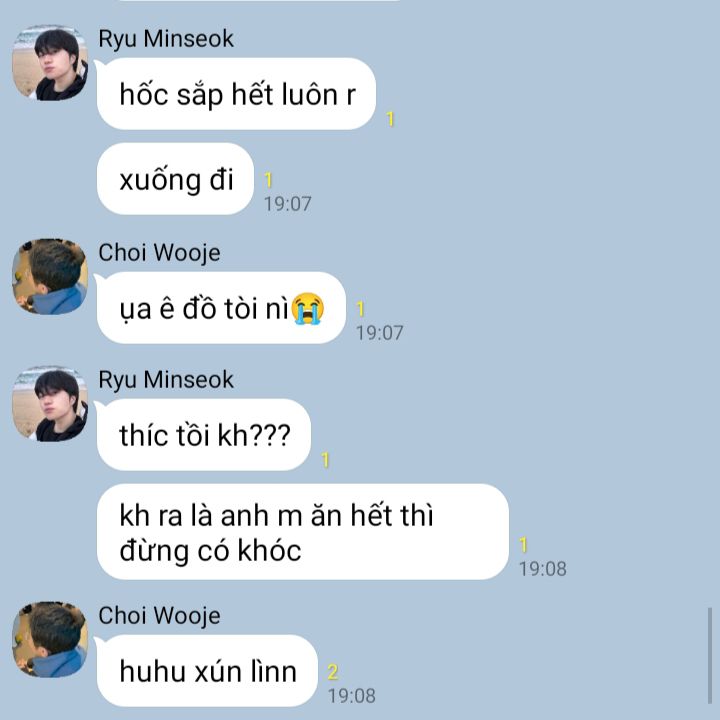
Task: Tap the "ụa ê đồ tòi nì" message
Action: pyautogui.click(x=221, y=308)
